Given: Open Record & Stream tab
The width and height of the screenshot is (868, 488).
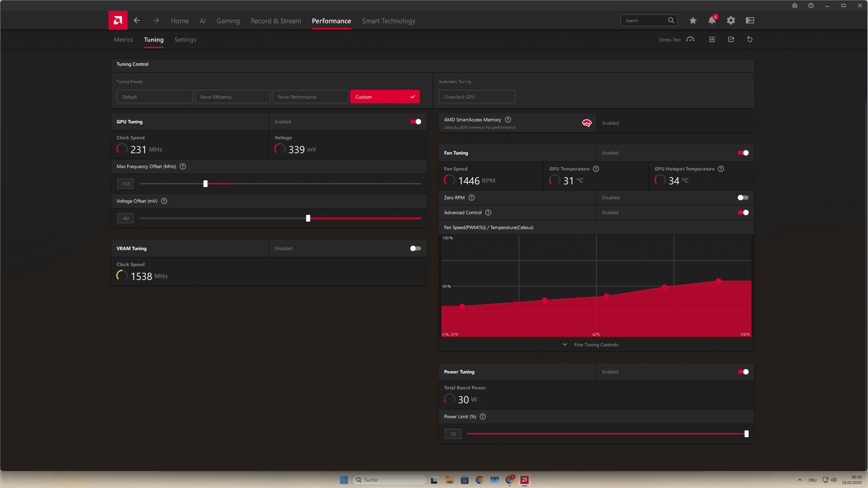Looking at the screenshot, I should (276, 21).
